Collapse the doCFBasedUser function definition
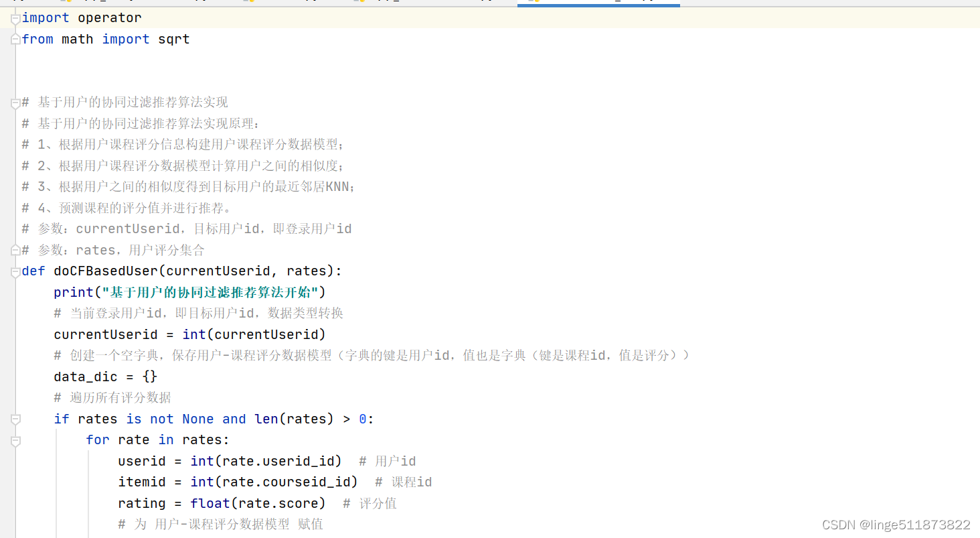This screenshot has height=538, width=980. point(15,271)
